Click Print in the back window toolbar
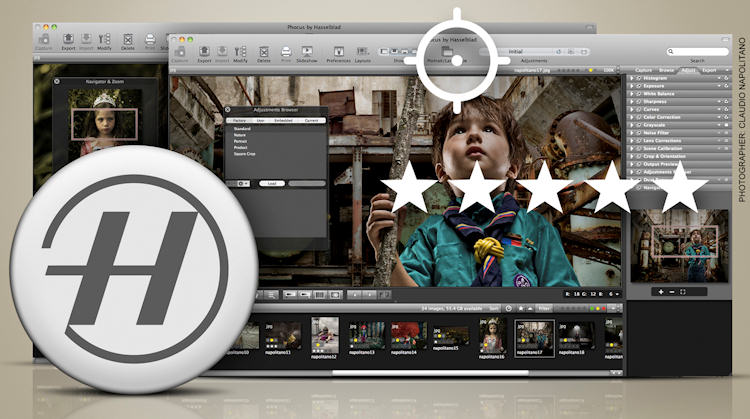750x419 pixels. point(150,41)
